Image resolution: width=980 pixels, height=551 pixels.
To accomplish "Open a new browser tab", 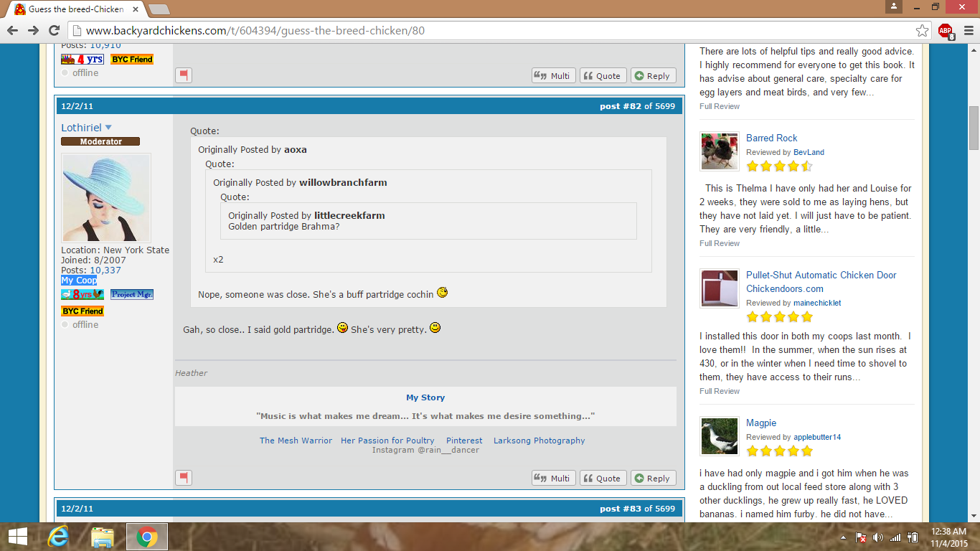I will (159, 9).
